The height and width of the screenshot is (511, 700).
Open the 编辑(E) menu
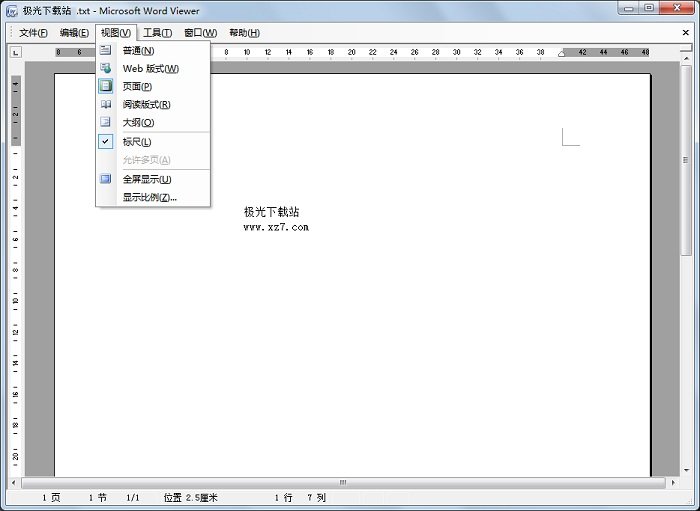[x=74, y=33]
